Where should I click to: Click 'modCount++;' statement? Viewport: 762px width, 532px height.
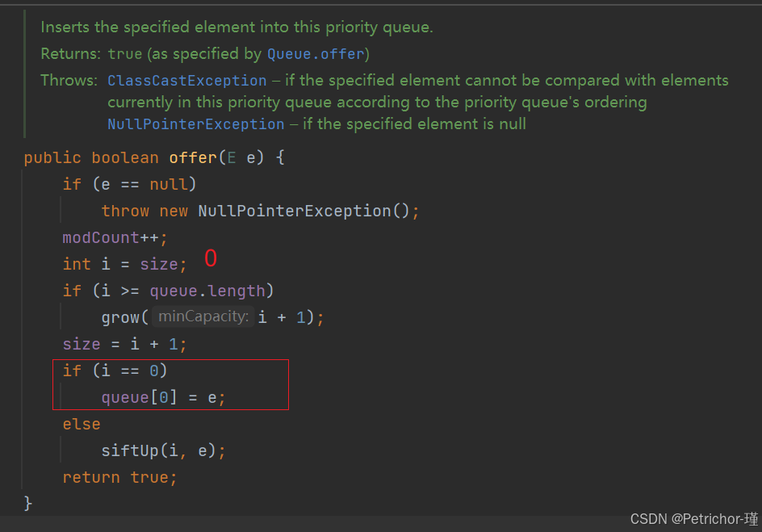pos(115,238)
